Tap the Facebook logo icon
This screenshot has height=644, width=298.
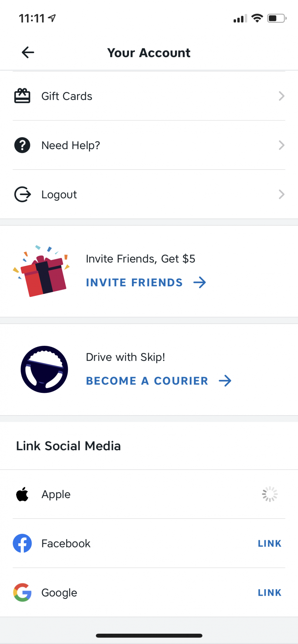click(22, 544)
